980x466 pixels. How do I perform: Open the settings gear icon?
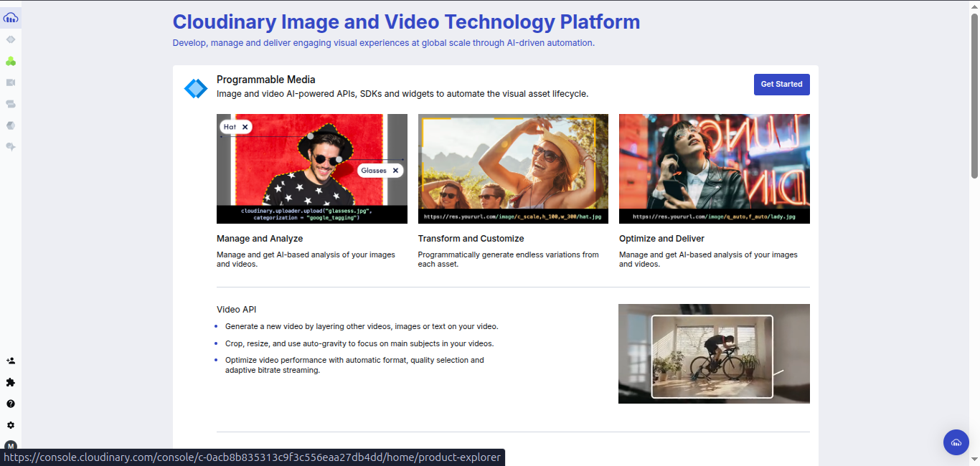coord(11,425)
